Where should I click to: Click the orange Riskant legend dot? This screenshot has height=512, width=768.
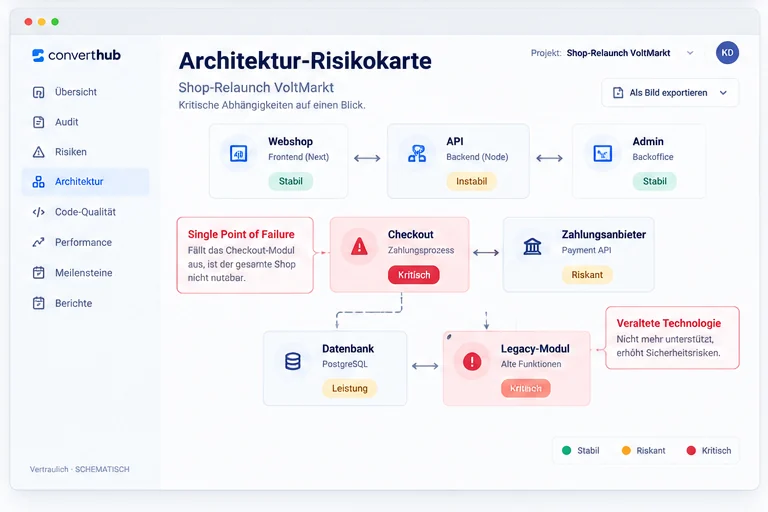626,451
